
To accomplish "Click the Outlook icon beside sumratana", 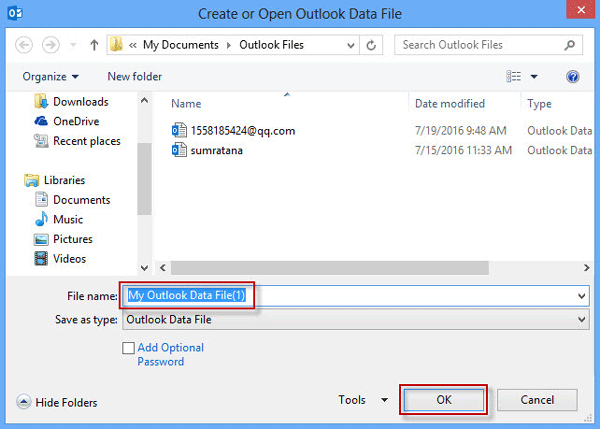I will point(179,150).
